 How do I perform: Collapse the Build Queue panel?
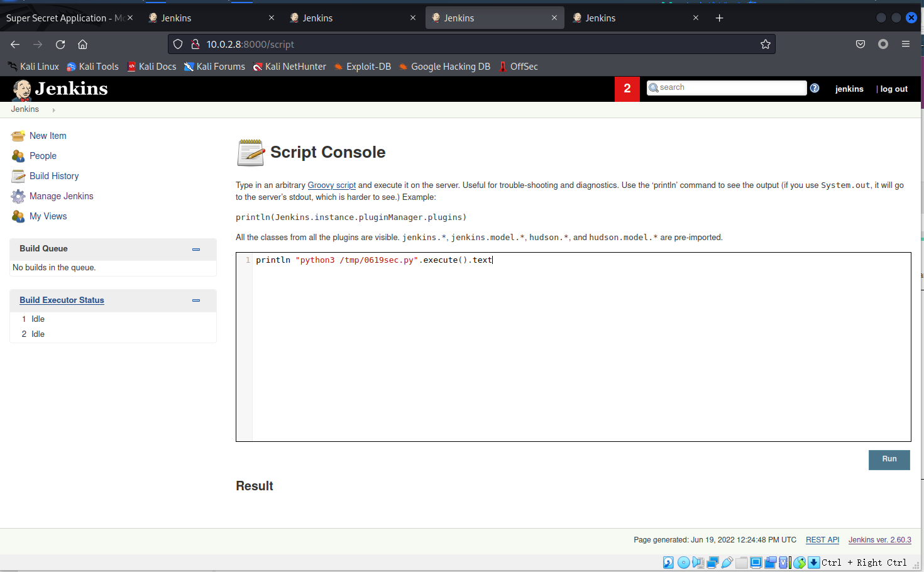196,250
